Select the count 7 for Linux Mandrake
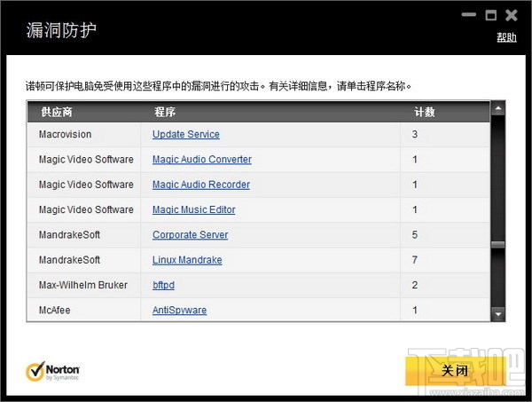Viewport: 532px width, 402px height. click(x=415, y=260)
